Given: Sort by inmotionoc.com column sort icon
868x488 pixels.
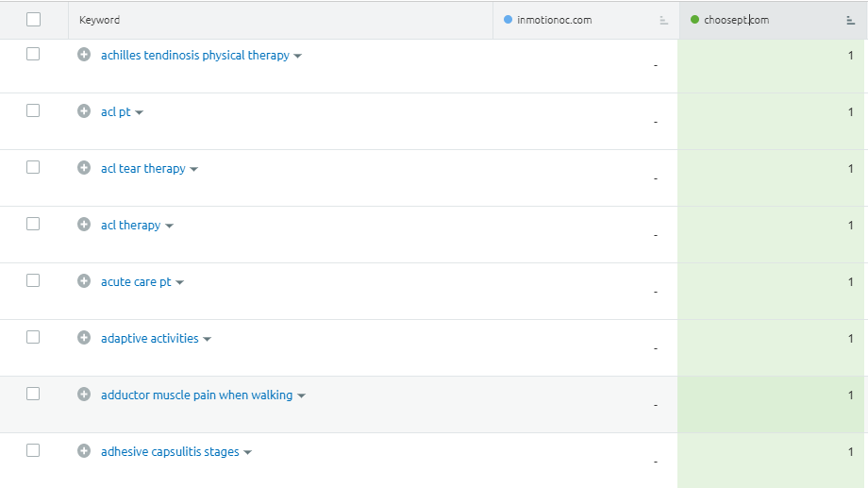Looking at the screenshot, I should [664, 20].
